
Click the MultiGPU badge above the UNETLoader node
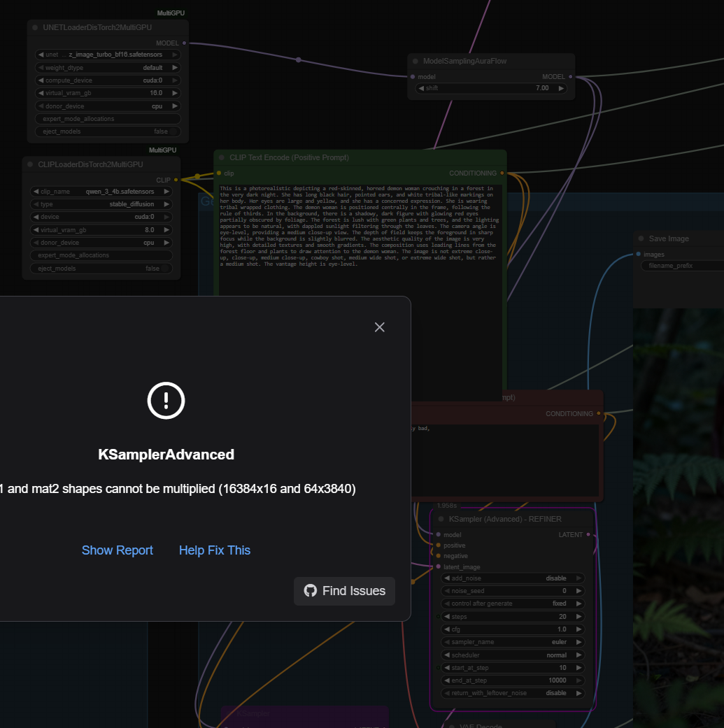(x=171, y=13)
